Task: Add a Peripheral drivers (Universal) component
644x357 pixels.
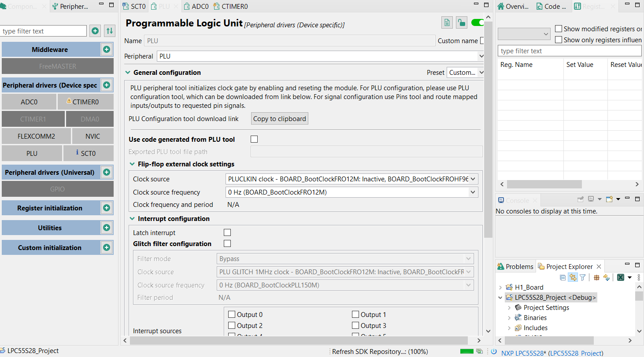Action: (107, 172)
